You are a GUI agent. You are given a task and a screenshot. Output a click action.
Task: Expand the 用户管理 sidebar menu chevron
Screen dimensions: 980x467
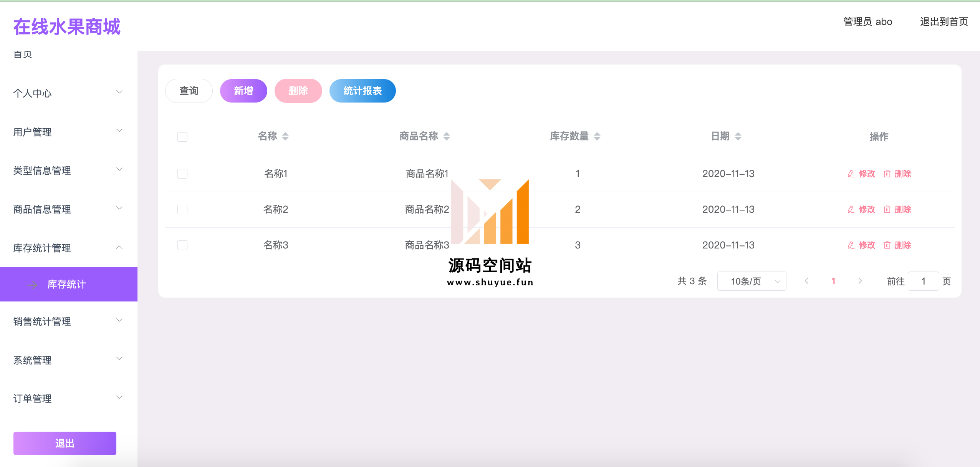click(119, 131)
